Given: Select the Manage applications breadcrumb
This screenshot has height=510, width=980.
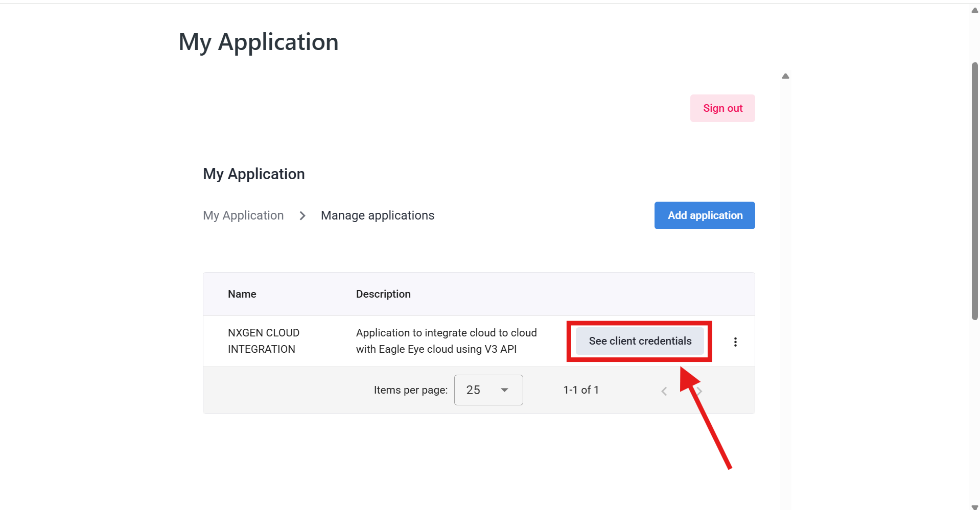Looking at the screenshot, I should (377, 215).
